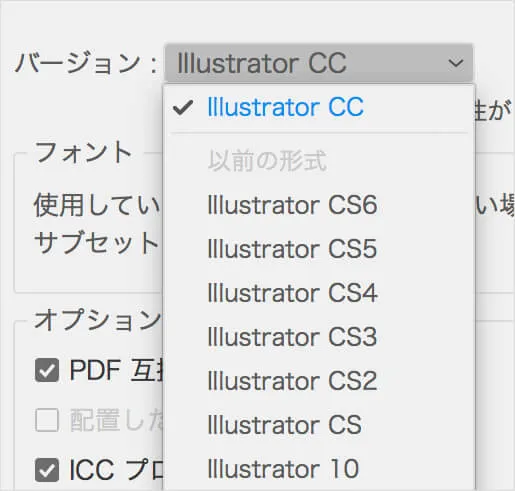Open the バージョン dropdown showing Illustrator CC
This screenshot has width=515, height=491.
pos(319,63)
